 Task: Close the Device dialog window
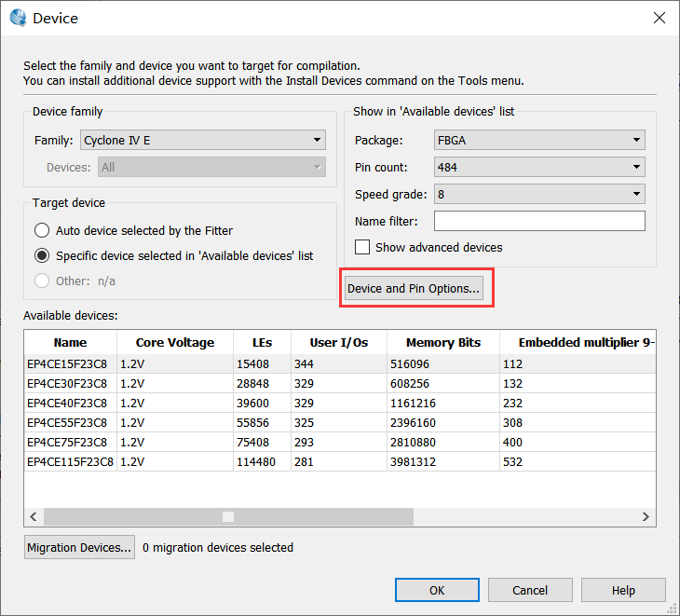[x=659, y=18]
